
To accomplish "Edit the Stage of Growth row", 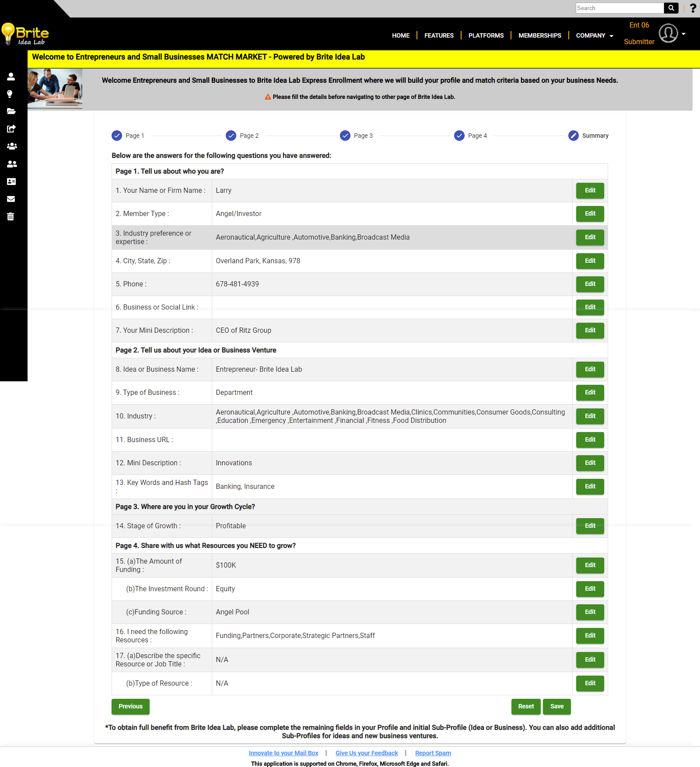I will tap(590, 526).
